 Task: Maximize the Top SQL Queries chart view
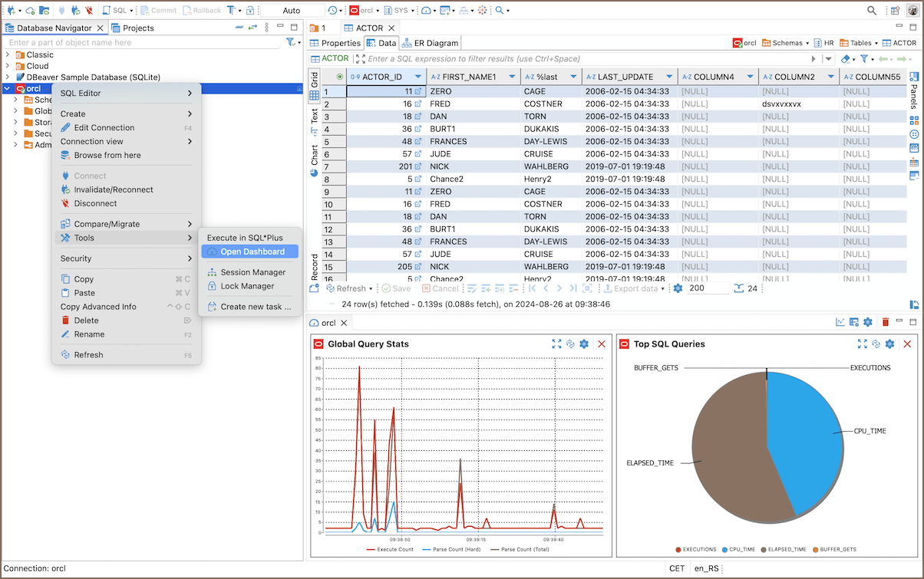(862, 344)
